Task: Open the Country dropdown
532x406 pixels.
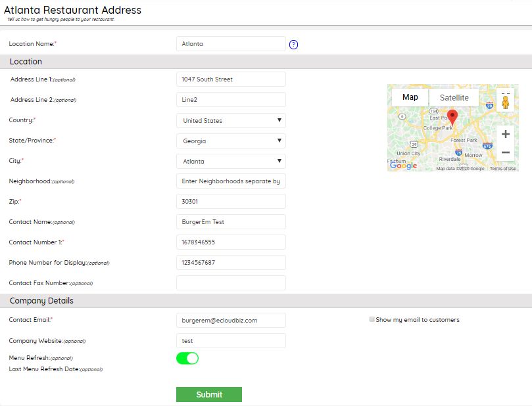Action: (231, 121)
